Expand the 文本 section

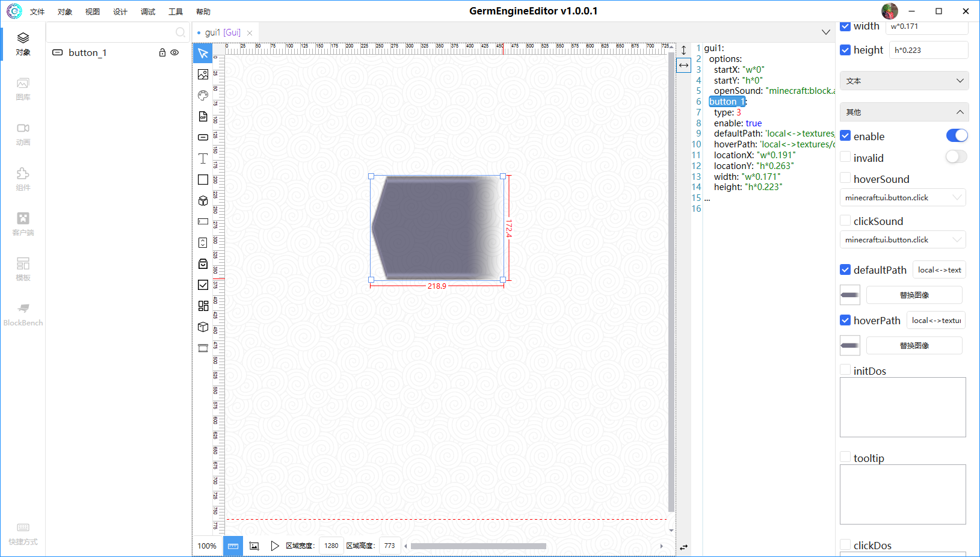coord(904,81)
